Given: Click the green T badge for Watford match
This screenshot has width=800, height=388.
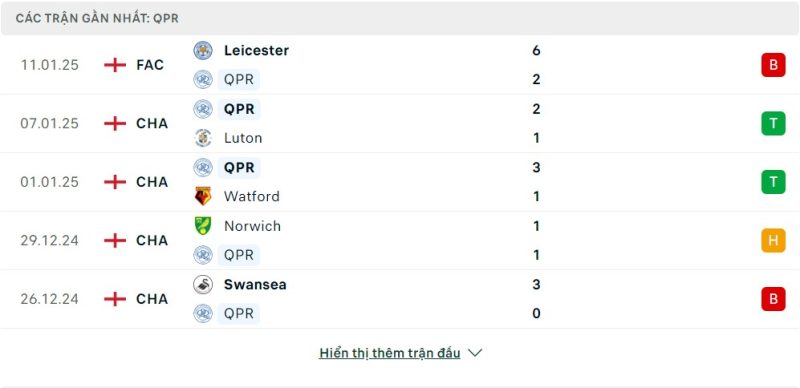Looking at the screenshot, I should coord(773,182).
